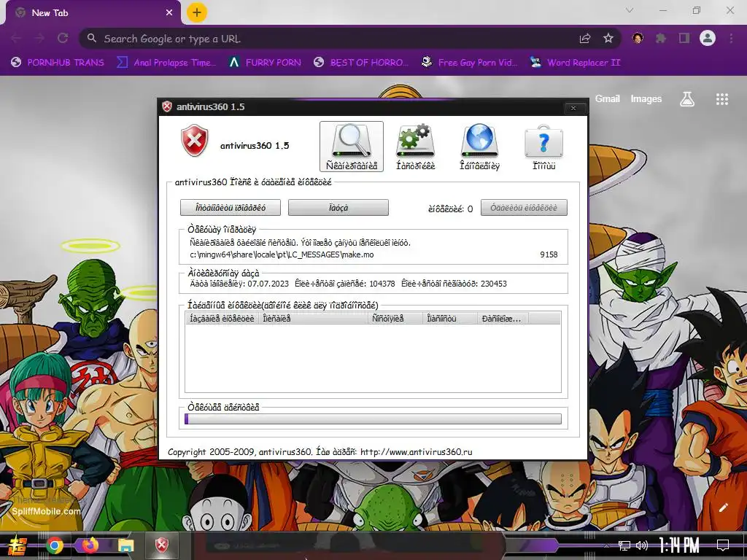Open the settings tab with gears icon

[415, 146]
